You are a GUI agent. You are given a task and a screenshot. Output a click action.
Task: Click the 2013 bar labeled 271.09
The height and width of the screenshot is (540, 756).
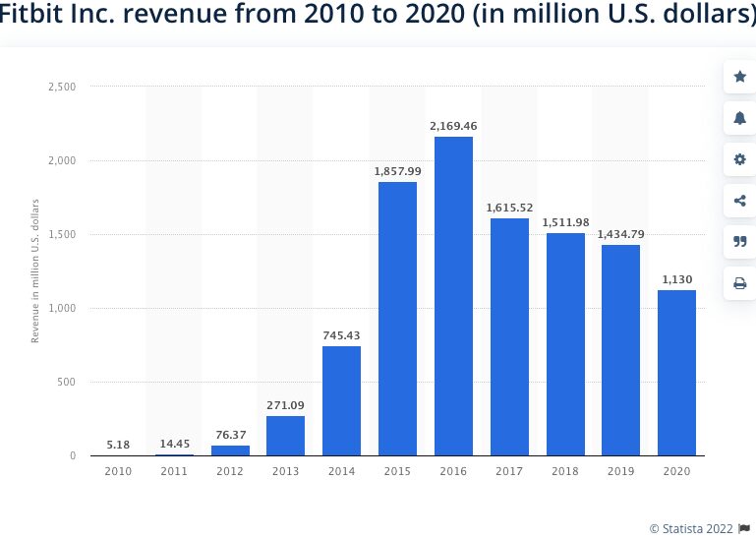tap(285, 436)
